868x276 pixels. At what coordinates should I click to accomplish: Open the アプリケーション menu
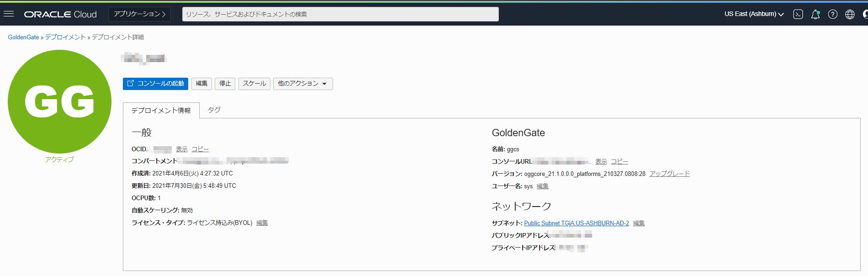point(139,14)
